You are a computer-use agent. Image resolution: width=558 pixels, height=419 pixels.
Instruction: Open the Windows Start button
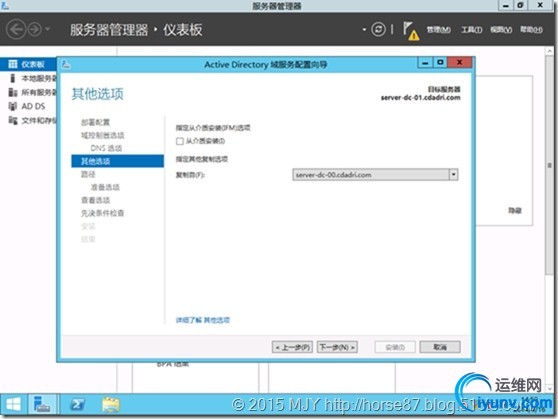pos(13,404)
